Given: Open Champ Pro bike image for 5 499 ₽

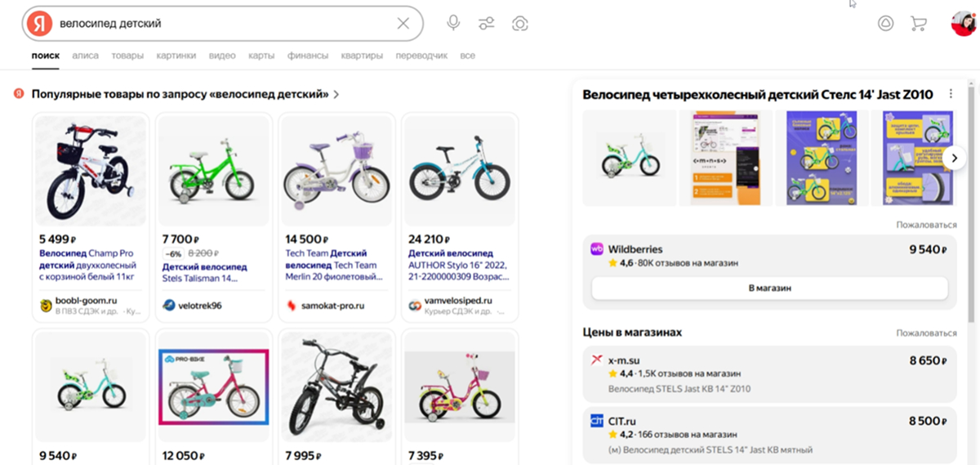Looking at the screenshot, I should point(91,172).
